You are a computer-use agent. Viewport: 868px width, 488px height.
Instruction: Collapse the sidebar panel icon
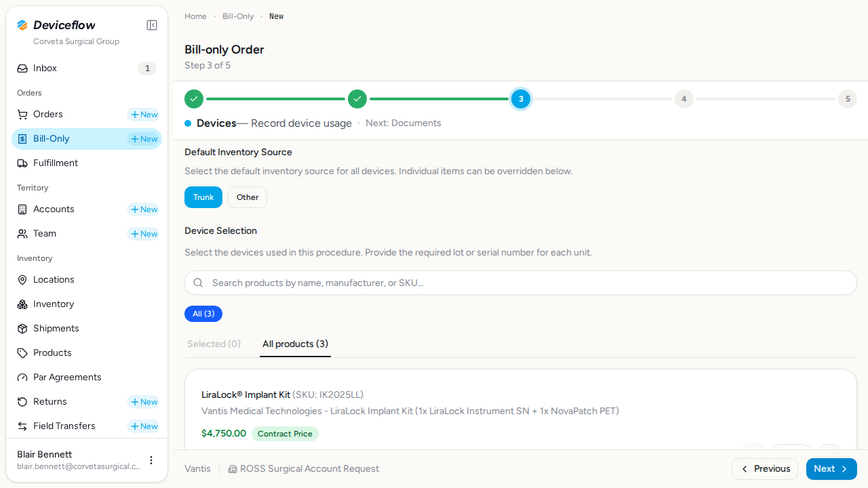coord(152,25)
